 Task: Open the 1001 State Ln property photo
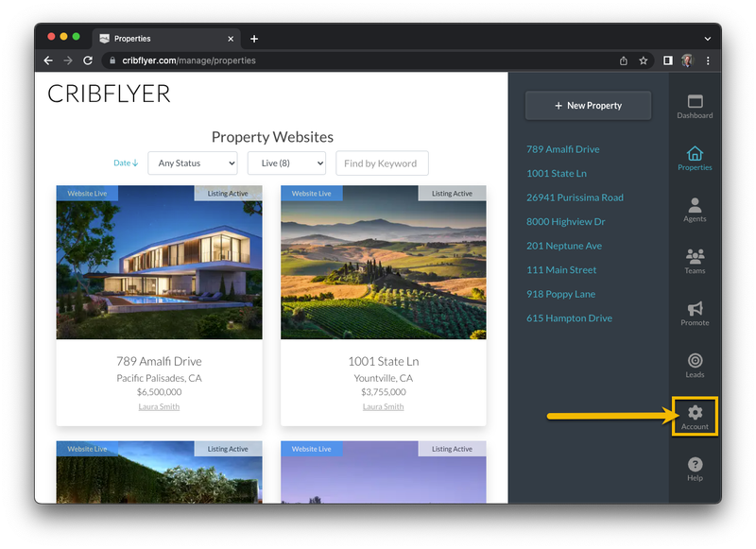384,262
